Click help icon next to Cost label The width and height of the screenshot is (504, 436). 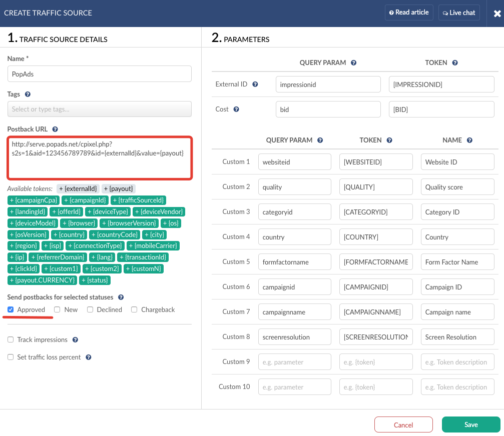point(236,109)
